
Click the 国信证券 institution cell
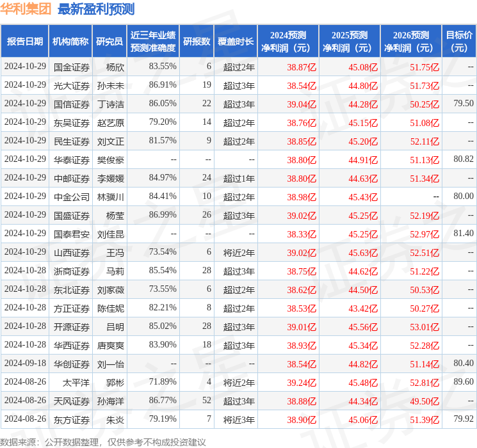tap(72, 104)
